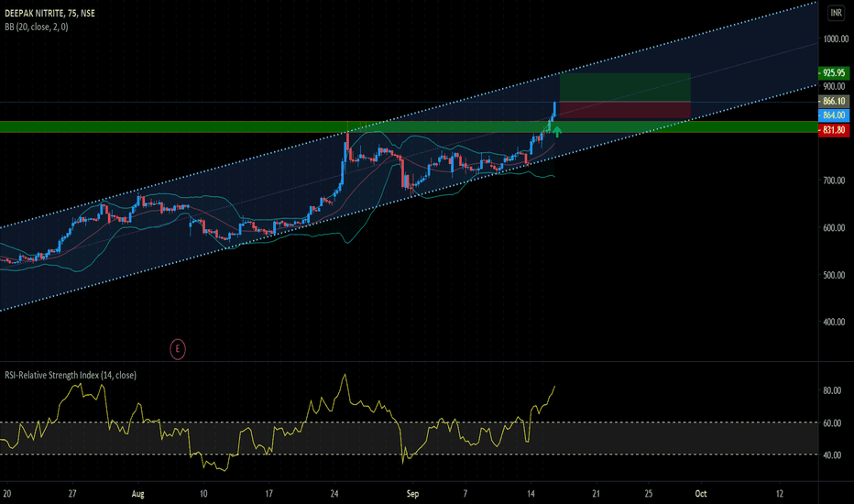Select the green horizontal resistance band
The height and width of the screenshot is (504, 854).
click(409, 127)
